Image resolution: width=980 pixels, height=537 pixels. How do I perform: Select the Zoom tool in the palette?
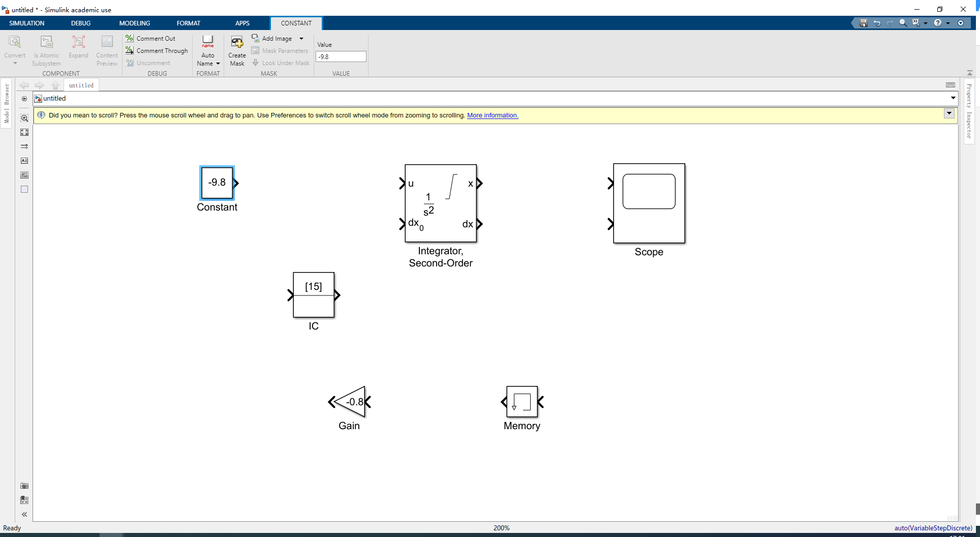click(x=24, y=118)
